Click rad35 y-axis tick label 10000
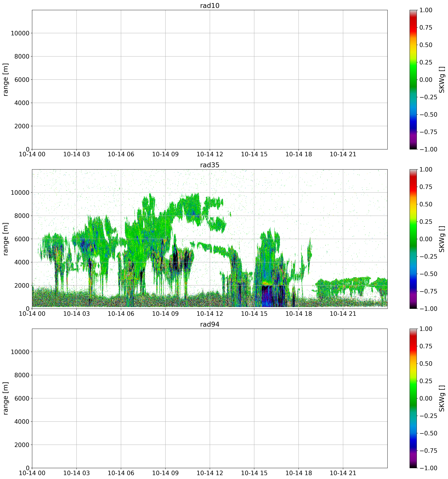Viewport: 448px width, 479px height. click(20, 193)
